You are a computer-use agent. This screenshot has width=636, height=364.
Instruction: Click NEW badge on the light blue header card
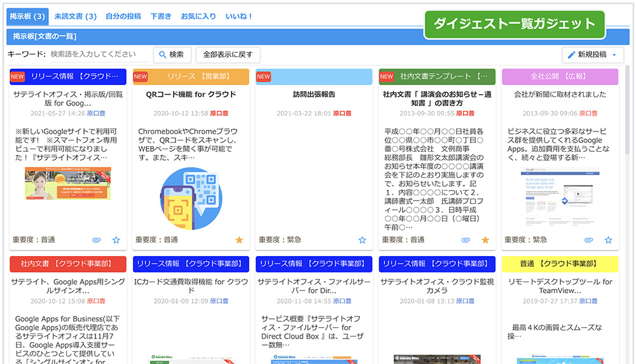263,77
